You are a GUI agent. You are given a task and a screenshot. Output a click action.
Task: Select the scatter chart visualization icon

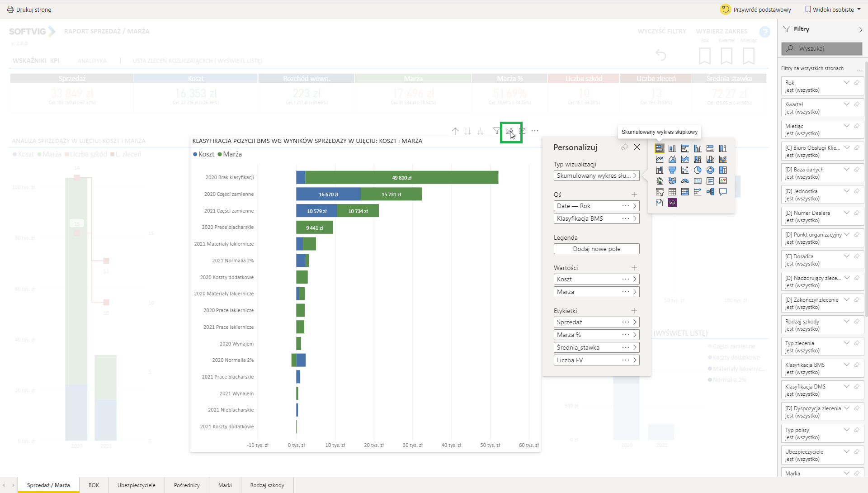pyautogui.click(x=685, y=170)
